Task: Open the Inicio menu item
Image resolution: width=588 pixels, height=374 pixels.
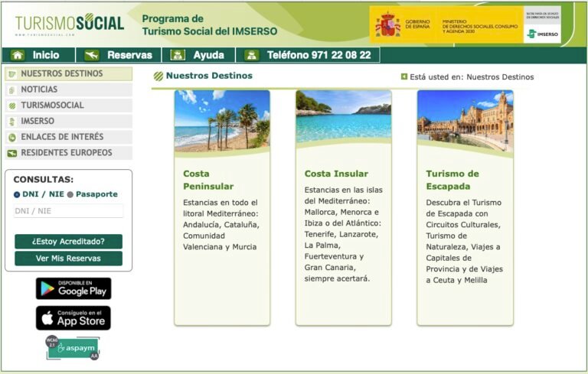Action: tap(38, 55)
